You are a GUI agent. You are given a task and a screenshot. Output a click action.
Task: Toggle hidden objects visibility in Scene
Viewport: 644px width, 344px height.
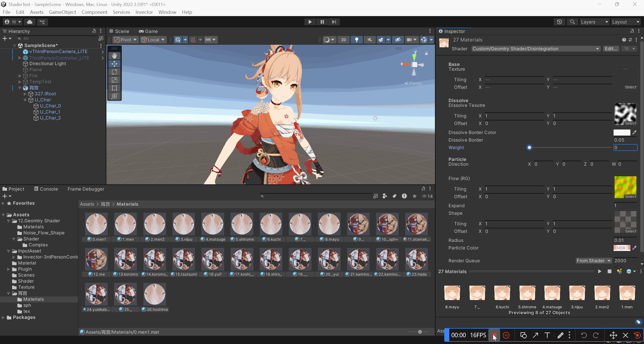pyautogui.click(x=398, y=40)
